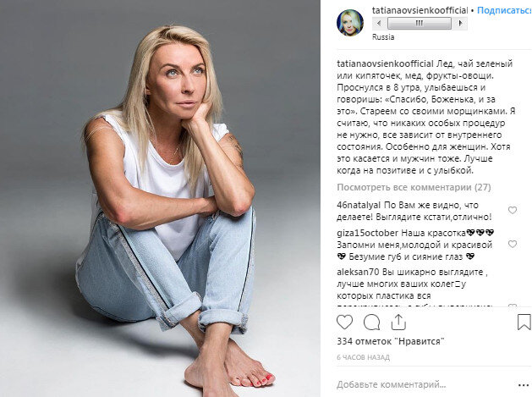Open commenter giza15october's profile
The height and width of the screenshot is (397, 532).
click(367, 233)
